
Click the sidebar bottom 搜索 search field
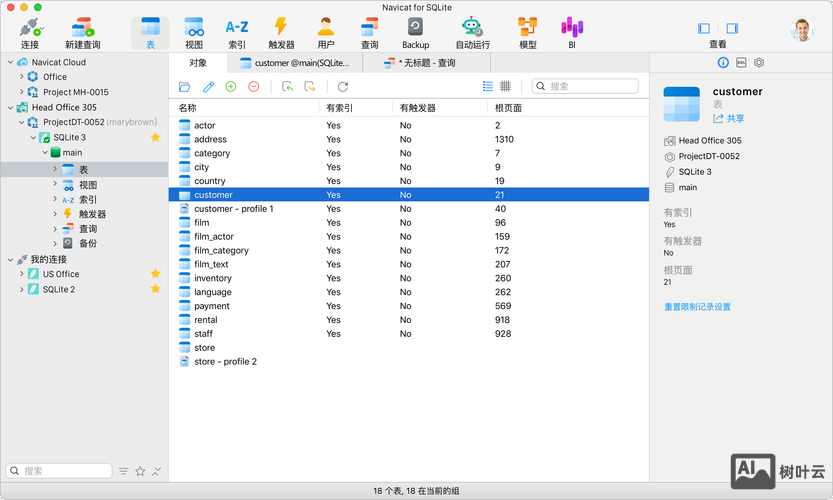tap(59, 471)
